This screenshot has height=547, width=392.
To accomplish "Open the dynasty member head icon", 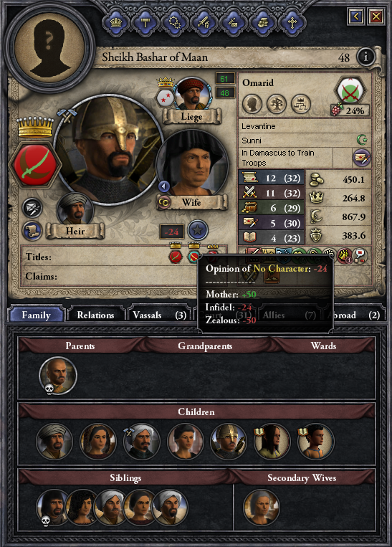I will click(252, 104).
